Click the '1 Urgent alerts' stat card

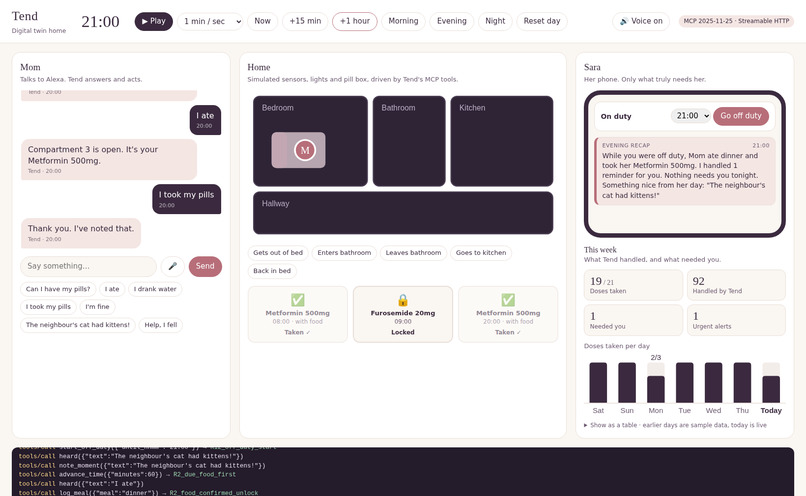(x=736, y=320)
